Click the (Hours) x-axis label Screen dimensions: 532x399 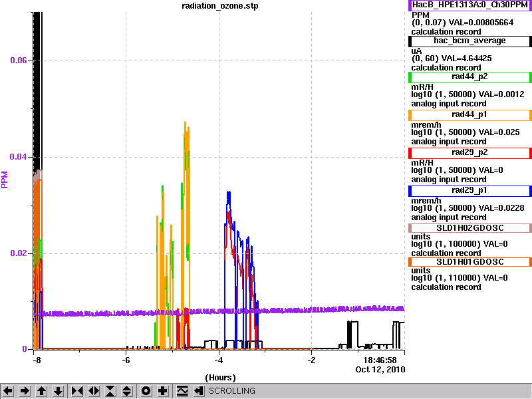pos(220,378)
